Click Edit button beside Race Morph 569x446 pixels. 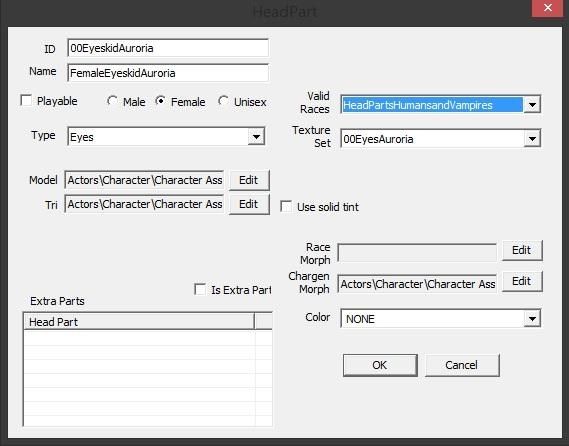[522, 250]
